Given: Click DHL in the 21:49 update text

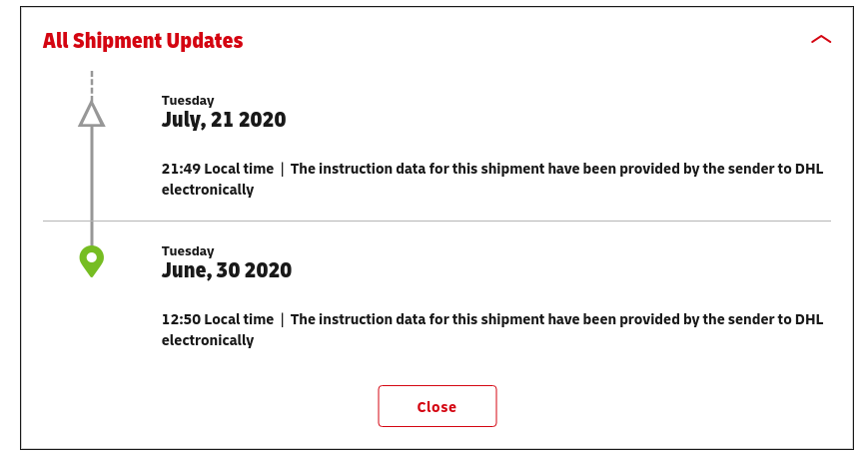Looking at the screenshot, I should pos(809,169).
